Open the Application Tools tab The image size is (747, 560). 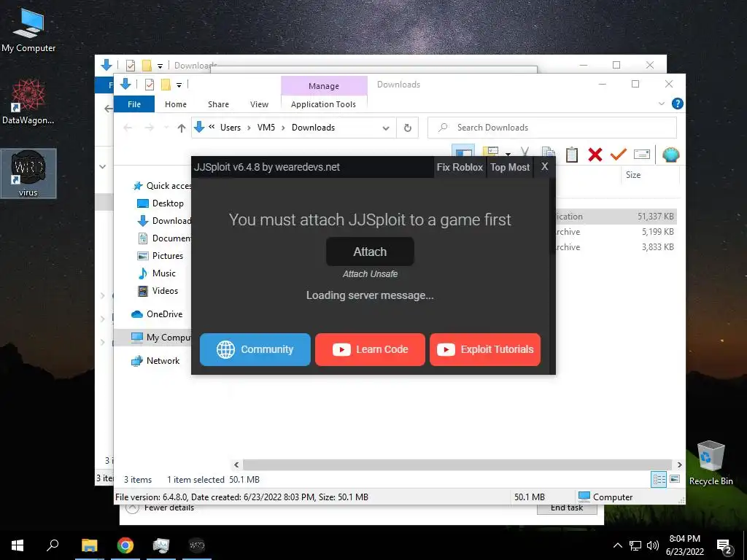323,104
